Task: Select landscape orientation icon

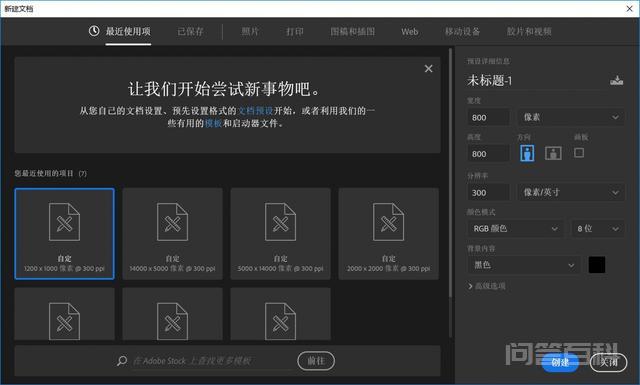Action: pos(553,153)
